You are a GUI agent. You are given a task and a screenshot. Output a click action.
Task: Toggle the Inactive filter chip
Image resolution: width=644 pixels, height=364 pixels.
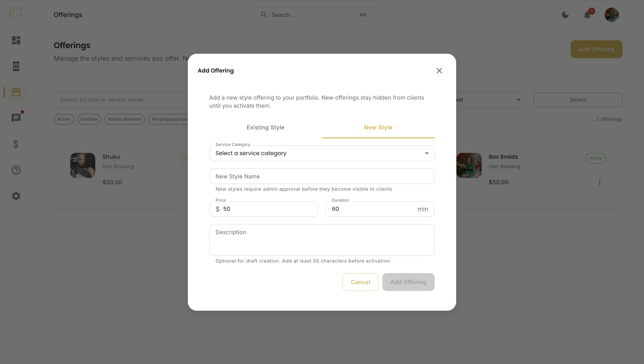pos(89,119)
